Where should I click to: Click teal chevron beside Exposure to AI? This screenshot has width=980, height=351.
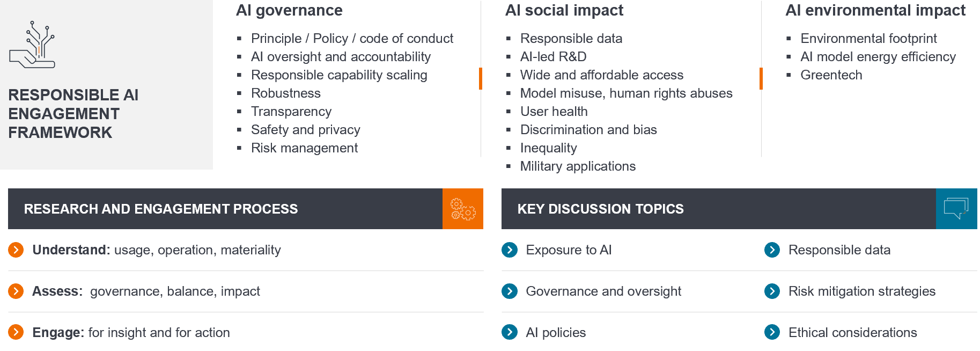click(510, 250)
